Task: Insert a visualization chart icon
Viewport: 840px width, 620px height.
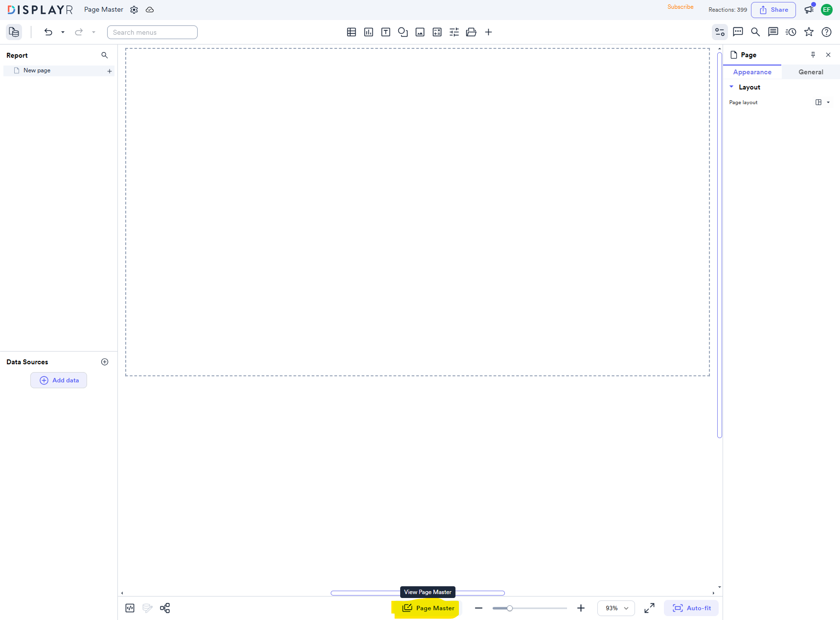Action: (368, 32)
